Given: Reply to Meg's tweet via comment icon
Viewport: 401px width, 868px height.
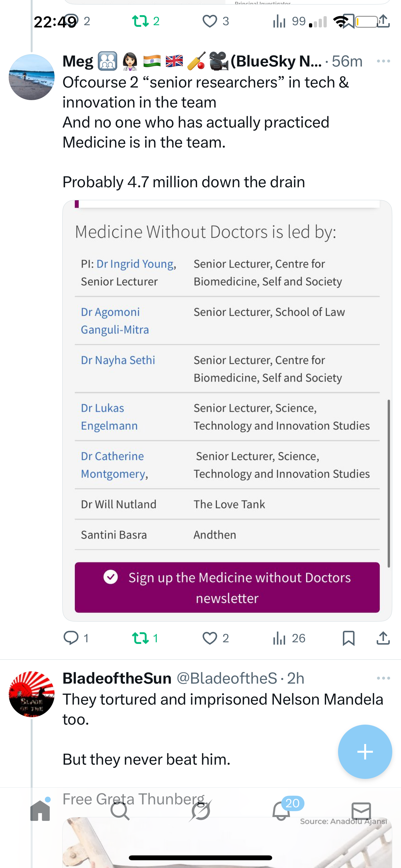Looking at the screenshot, I should [71, 638].
